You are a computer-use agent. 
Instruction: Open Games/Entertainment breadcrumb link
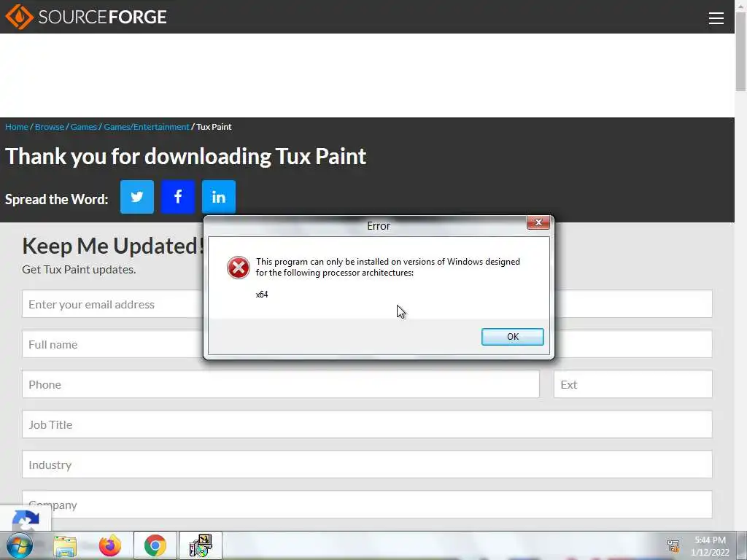pos(147,127)
